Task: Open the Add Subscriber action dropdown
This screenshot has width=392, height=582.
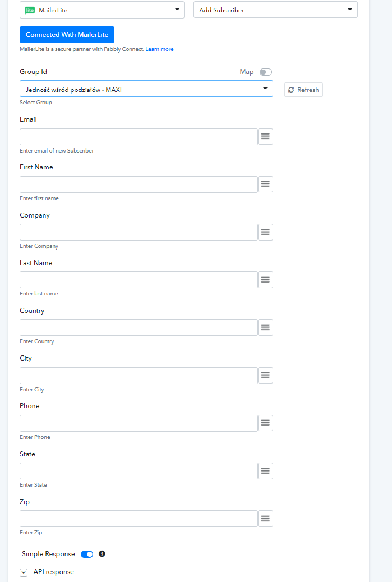Action: coord(275,10)
